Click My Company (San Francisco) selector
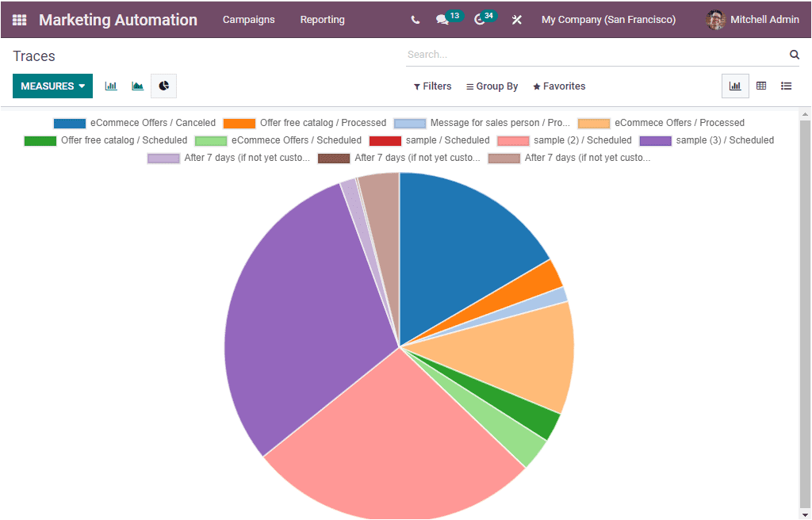This screenshot has width=812, height=520. point(608,20)
